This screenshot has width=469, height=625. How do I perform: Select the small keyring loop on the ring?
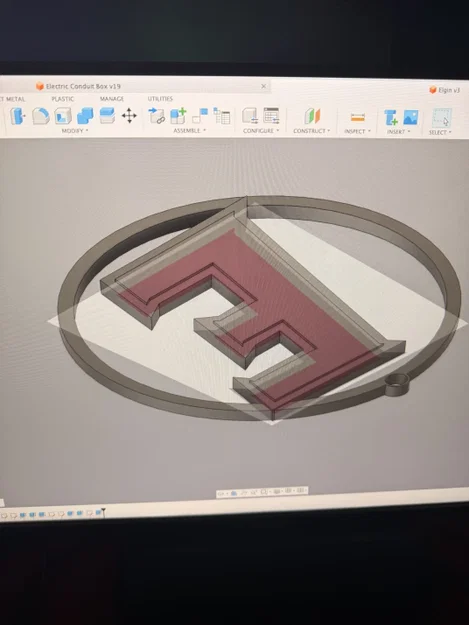397,384
